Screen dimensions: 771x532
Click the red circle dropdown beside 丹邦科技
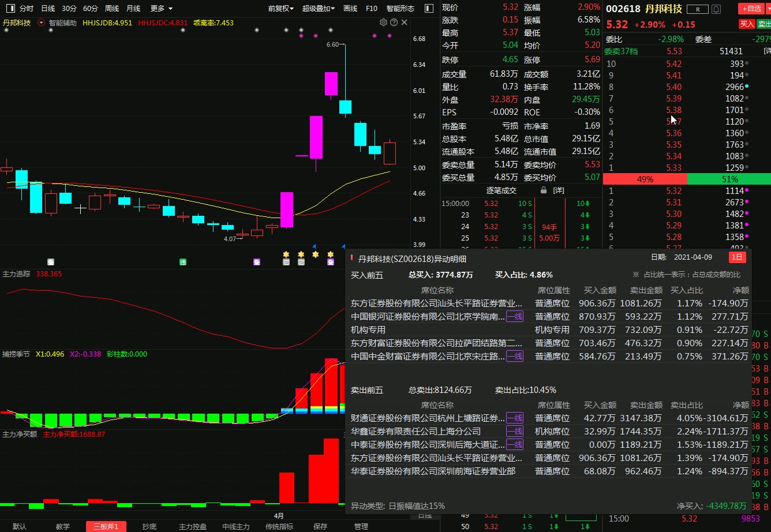pyautogui.click(x=41, y=23)
